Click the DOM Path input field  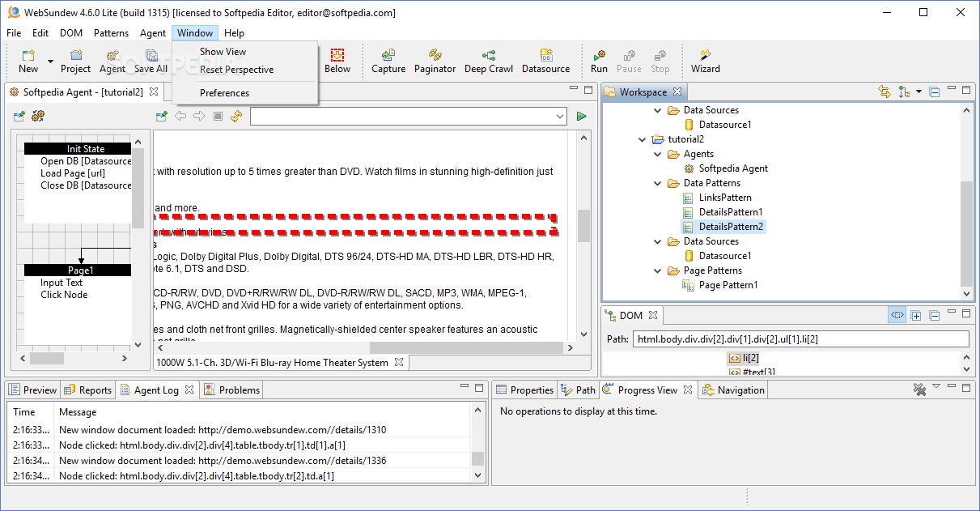[x=800, y=339]
